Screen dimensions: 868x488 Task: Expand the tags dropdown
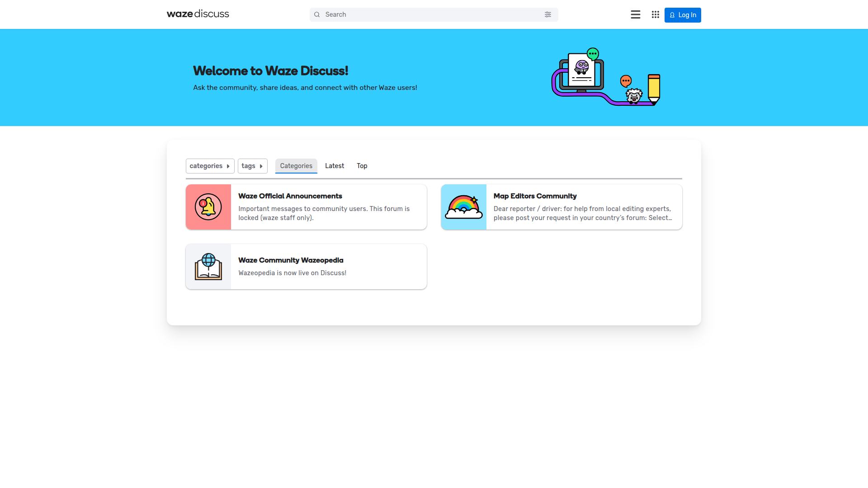(x=253, y=166)
